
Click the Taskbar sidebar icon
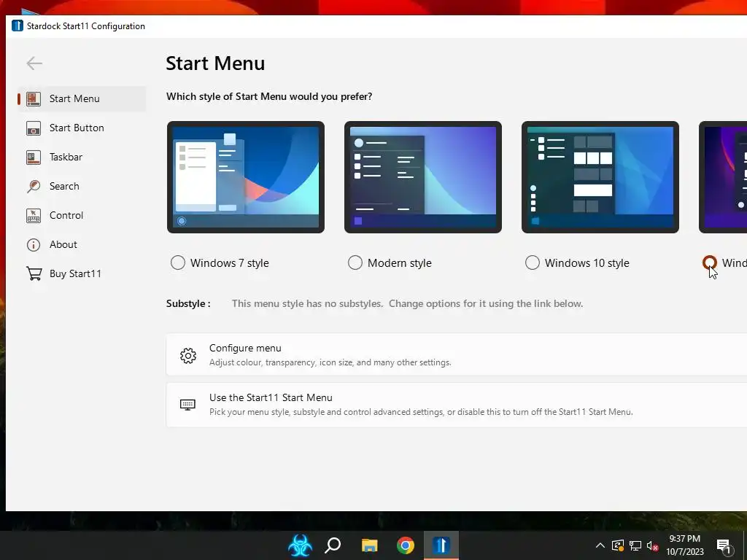coord(34,157)
